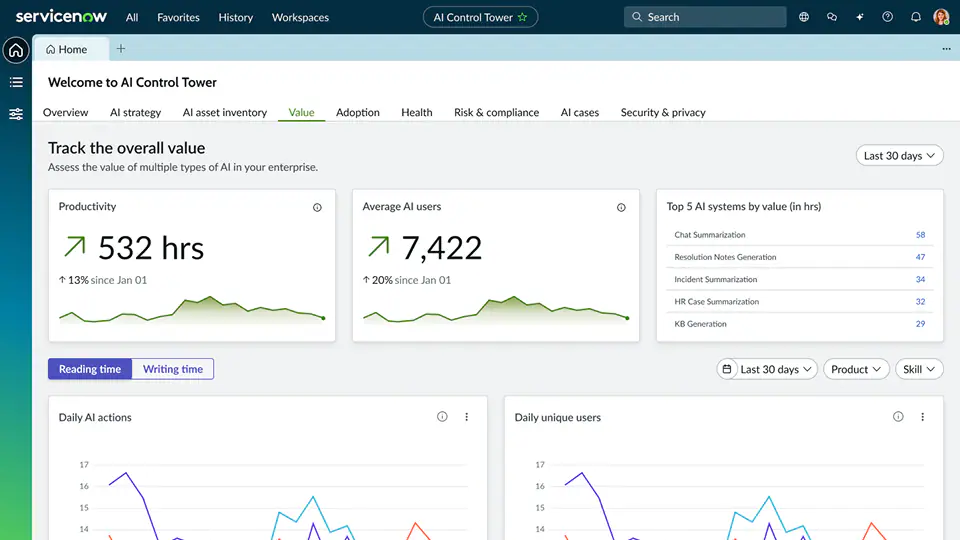Viewport: 960px width, 540px height.
Task: Switch to the Writing time toggle
Action: tap(173, 369)
